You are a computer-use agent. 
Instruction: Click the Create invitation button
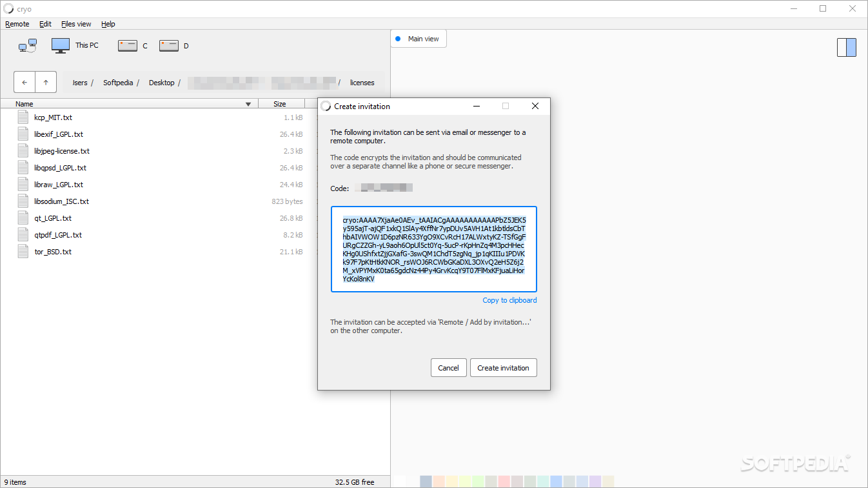coord(503,368)
